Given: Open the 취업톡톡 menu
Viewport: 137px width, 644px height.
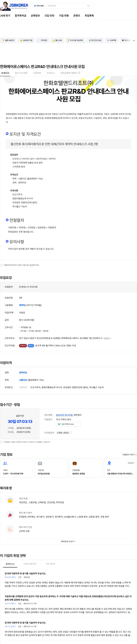Looking at the screenshot, I should pos(89,15).
